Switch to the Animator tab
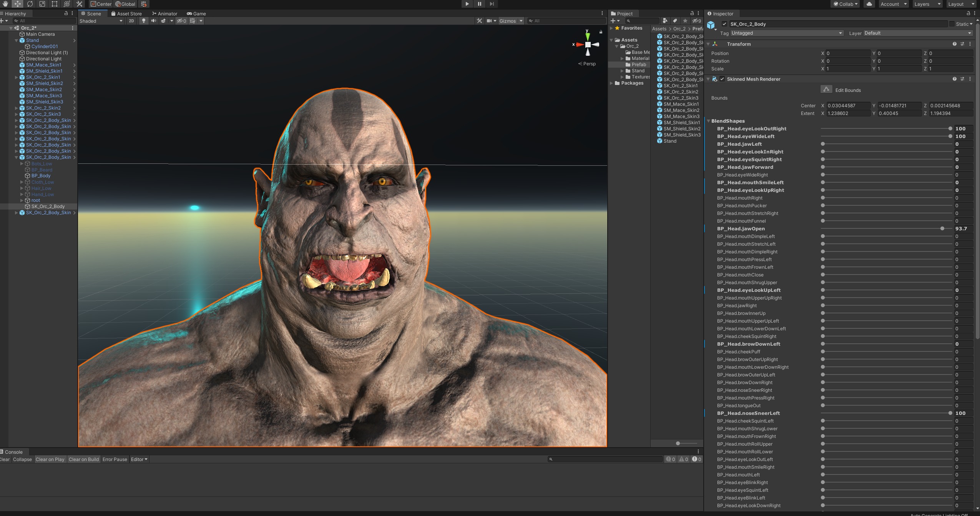Viewport: 980px width, 516px height. click(165, 13)
